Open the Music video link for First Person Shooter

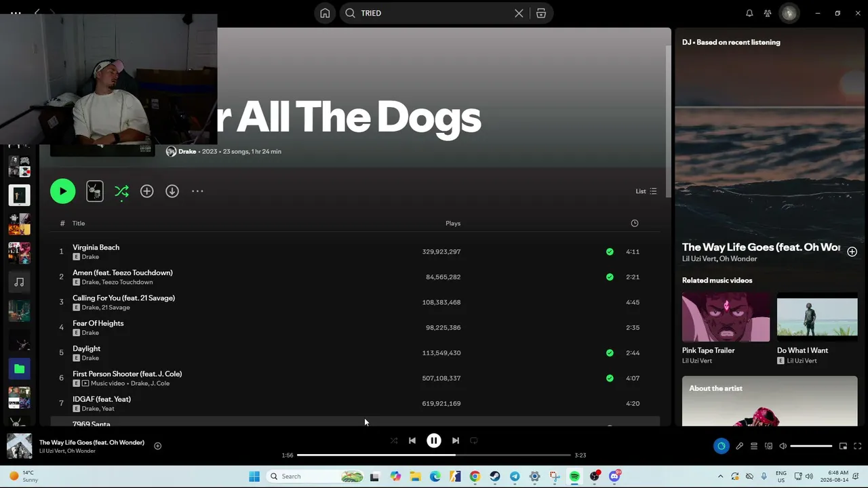108,383
